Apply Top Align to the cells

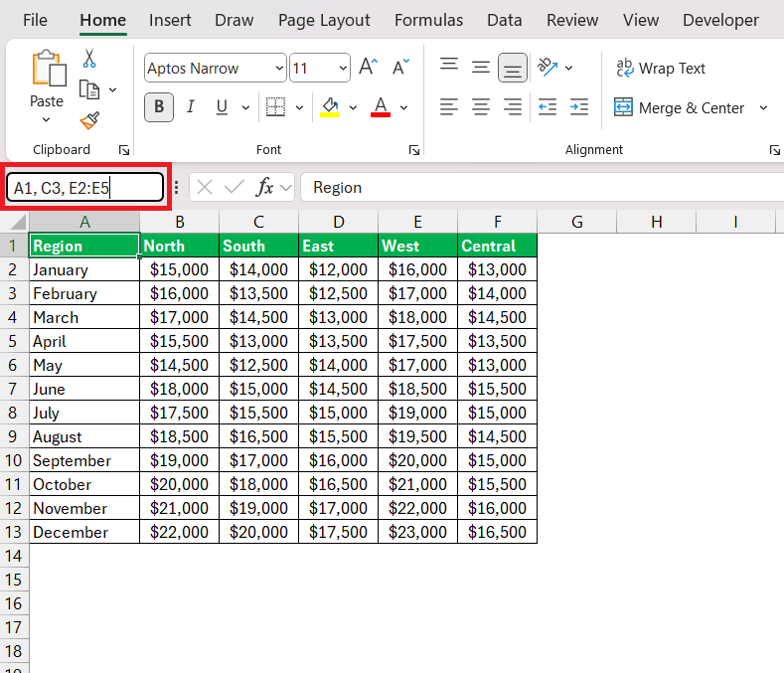(x=449, y=67)
